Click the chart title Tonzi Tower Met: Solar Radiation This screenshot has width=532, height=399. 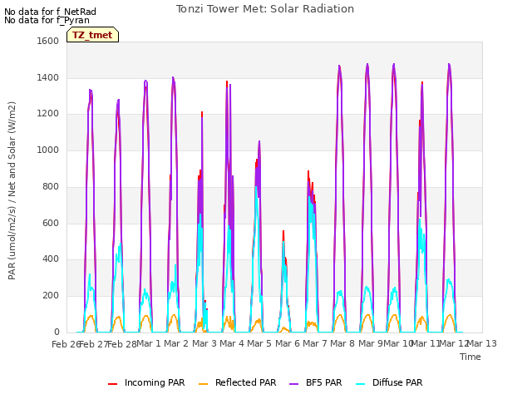pyautogui.click(x=265, y=9)
